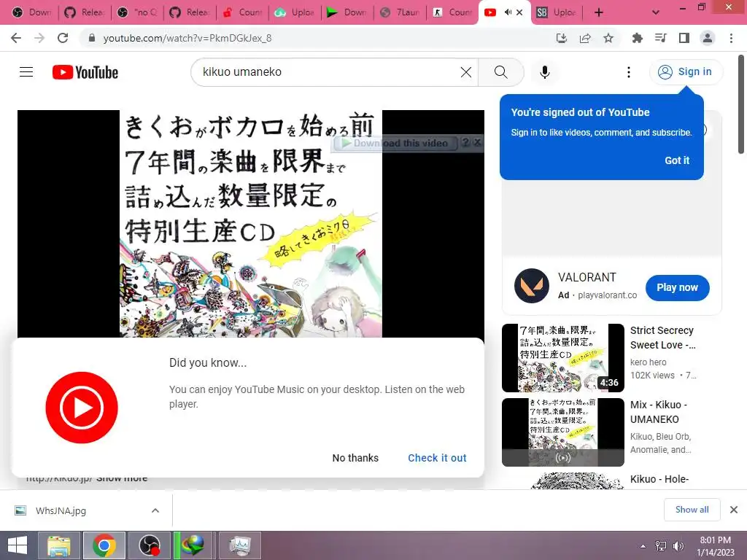The image size is (747, 560).
Task: Open the monitor app taskbar icon
Action: tap(240, 545)
